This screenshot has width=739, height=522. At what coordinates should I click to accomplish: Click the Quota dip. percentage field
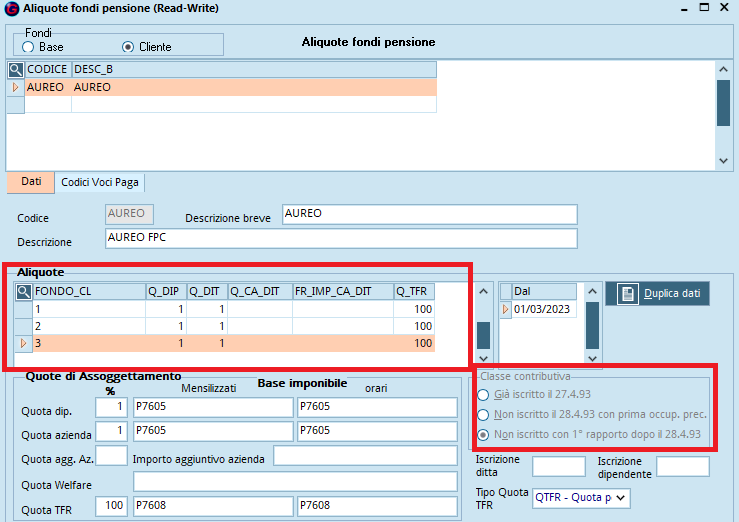[111, 408]
